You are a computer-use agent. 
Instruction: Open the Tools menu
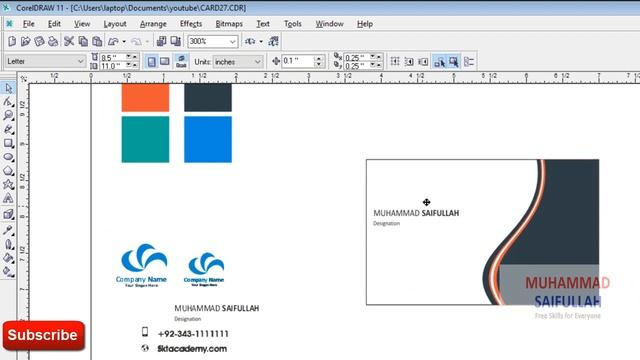293,24
